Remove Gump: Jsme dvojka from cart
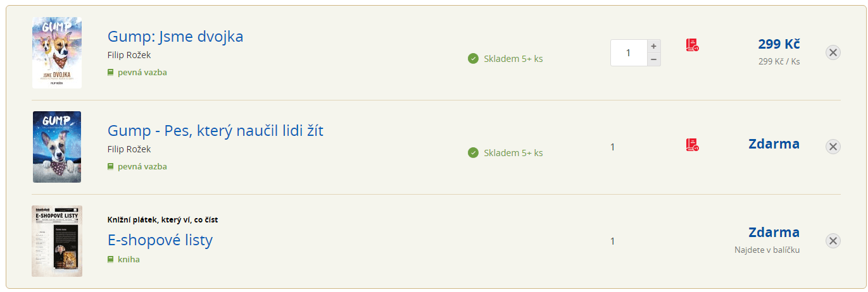 833,52
